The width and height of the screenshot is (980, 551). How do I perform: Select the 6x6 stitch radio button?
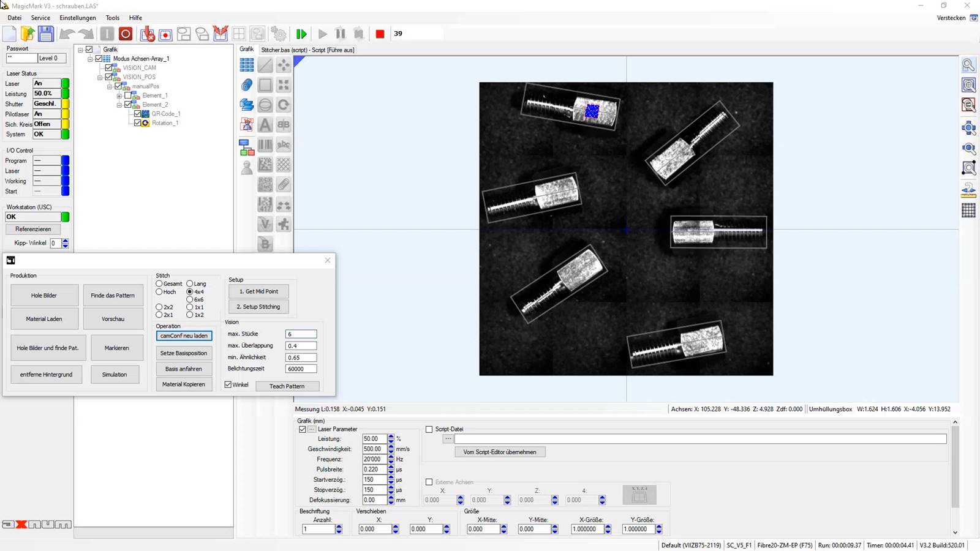190,300
